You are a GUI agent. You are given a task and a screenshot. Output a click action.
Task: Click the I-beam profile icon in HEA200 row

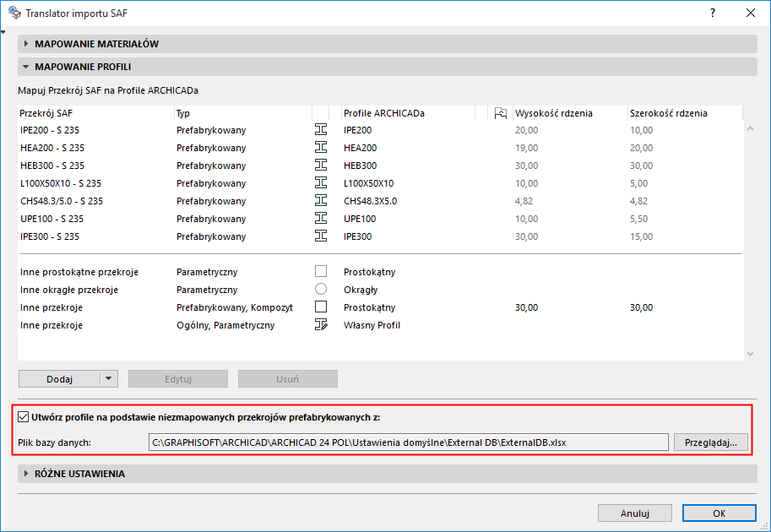321,148
